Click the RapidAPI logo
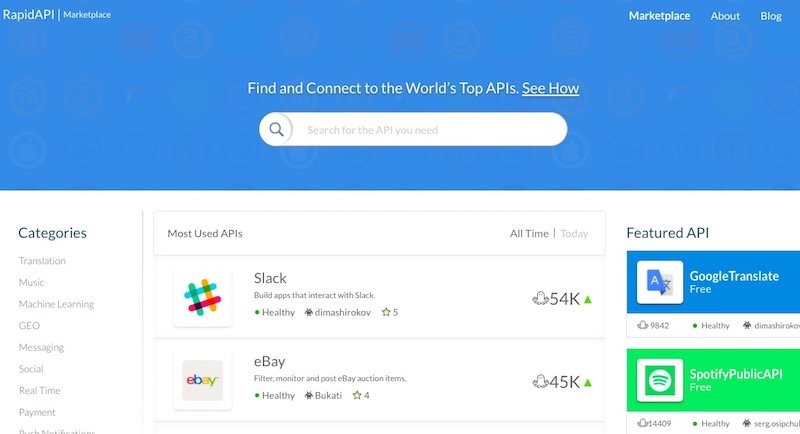Screen dimensions: 800x434 pos(28,15)
